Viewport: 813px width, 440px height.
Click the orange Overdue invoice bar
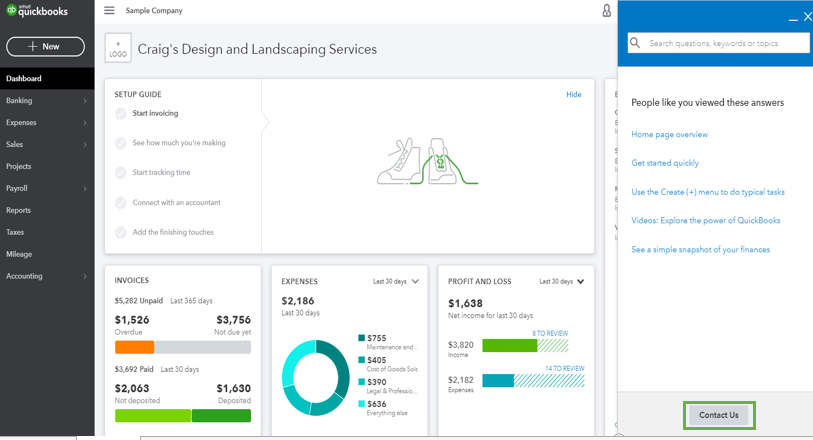pyautogui.click(x=134, y=347)
